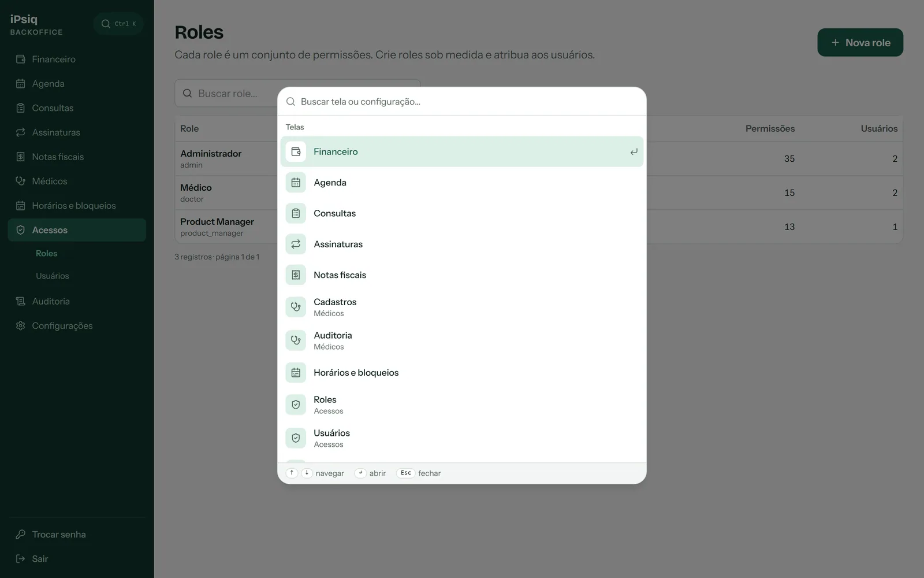The image size is (924, 578).
Task: Click the sidebar Configurações gear icon
Action: tap(21, 325)
